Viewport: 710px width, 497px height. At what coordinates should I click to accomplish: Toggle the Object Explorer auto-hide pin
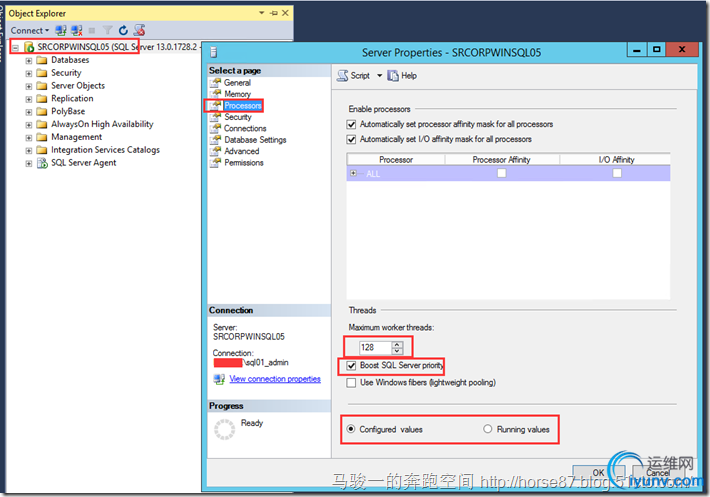273,13
